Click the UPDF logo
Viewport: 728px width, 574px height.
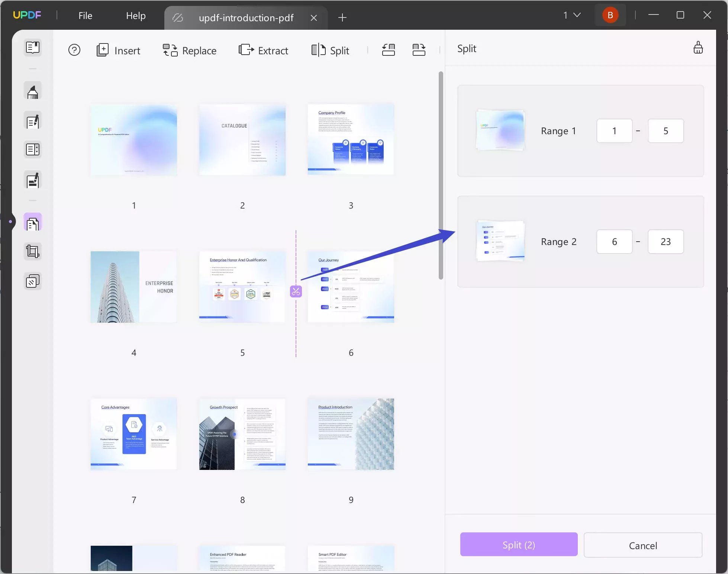point(27,15)
